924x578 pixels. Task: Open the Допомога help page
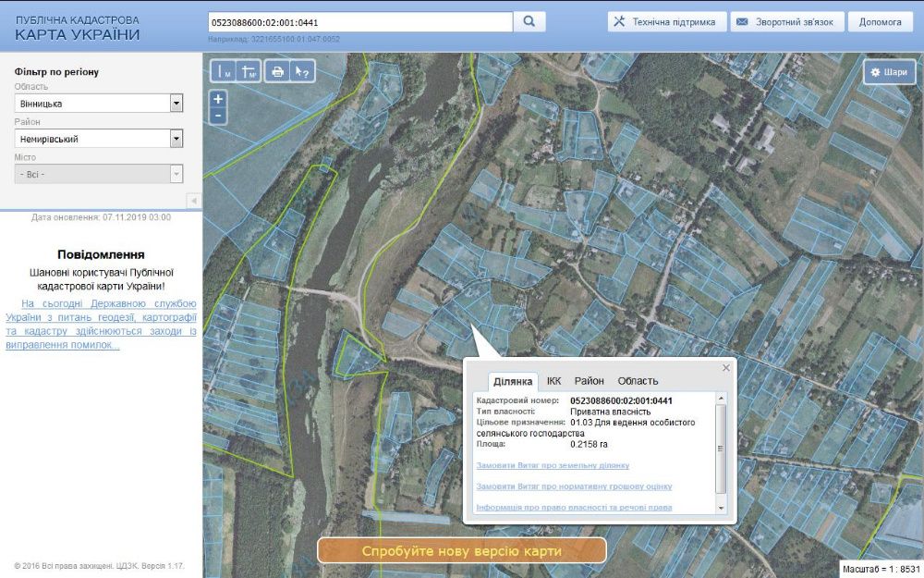click(881, 22)
